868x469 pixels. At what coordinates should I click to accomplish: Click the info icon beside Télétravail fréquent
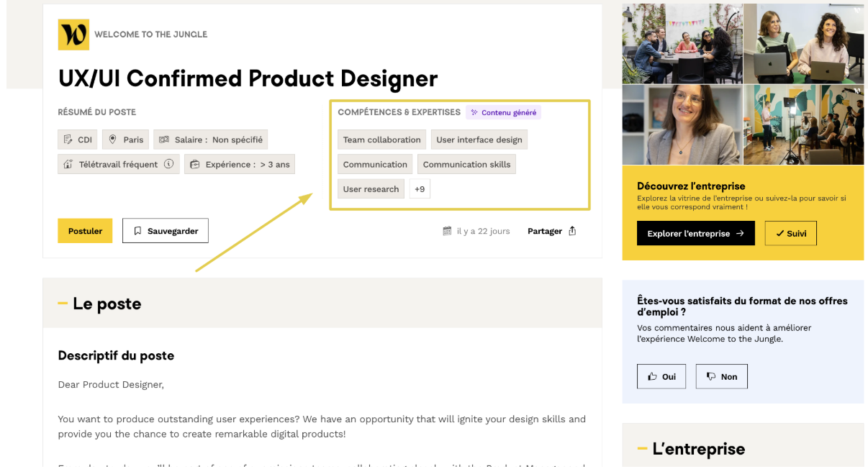coord(169,164)
